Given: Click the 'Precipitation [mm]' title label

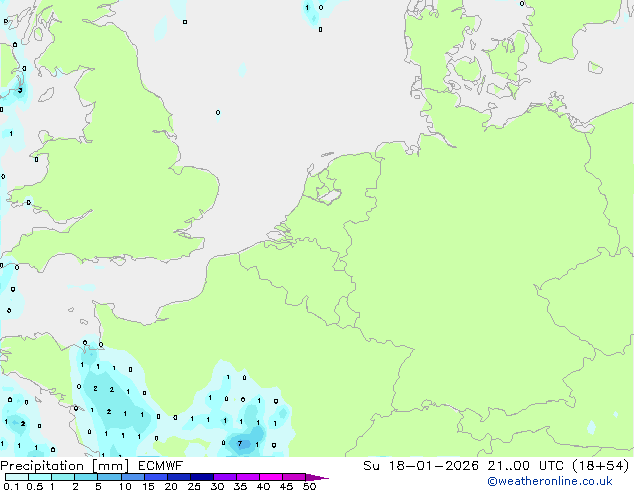Looking at the screenshot, I should coord(65,466).
